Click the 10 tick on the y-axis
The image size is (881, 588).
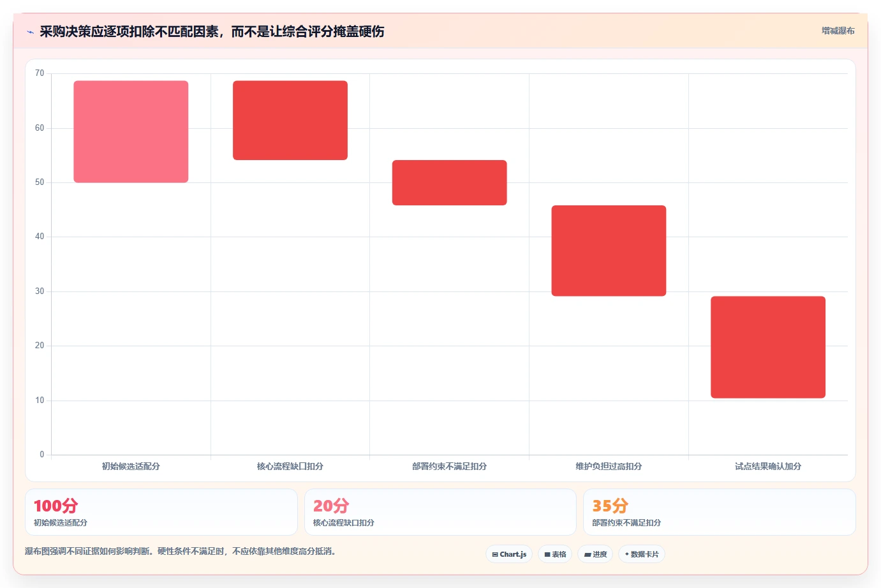point(40,401)
